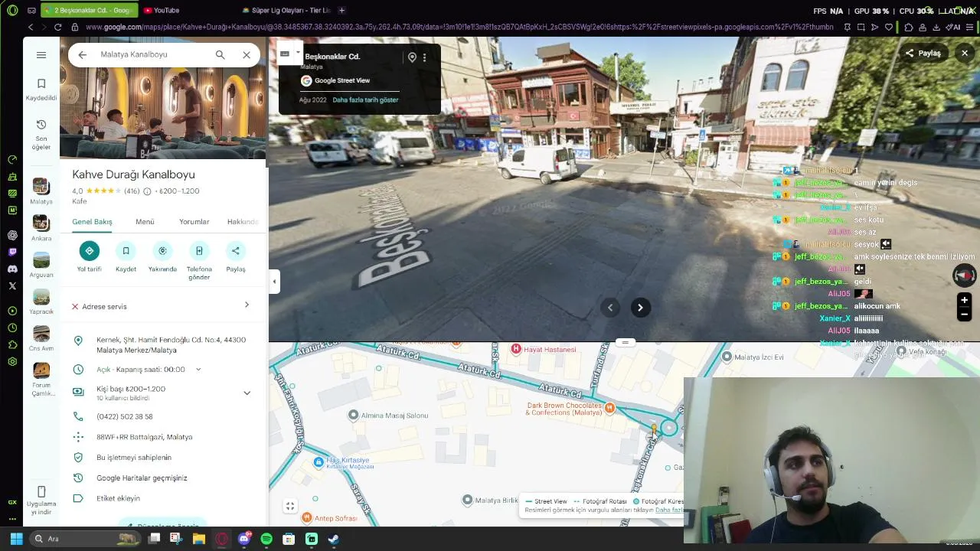Collapse the side panel with arrow handle
The image size is (980, 551).
[274, 282]
